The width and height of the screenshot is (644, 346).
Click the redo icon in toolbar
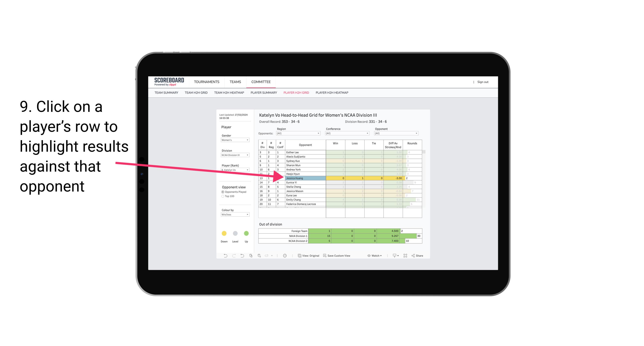pos(233,256)
